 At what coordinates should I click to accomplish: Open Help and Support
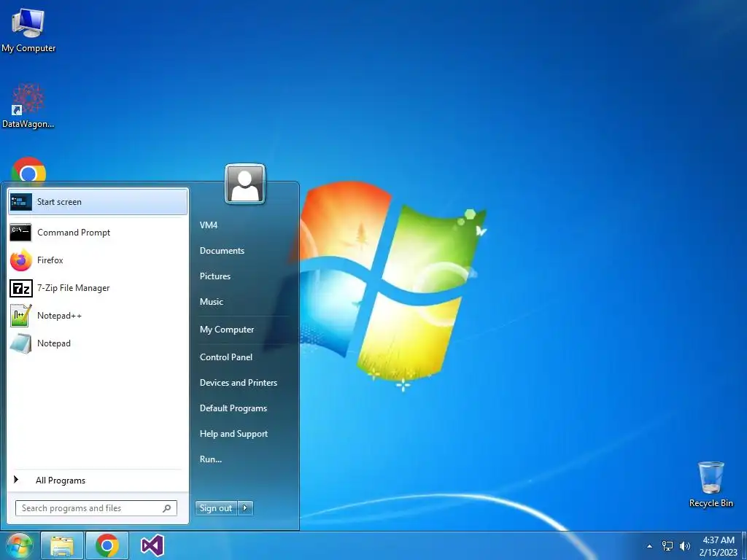[234, 434]
